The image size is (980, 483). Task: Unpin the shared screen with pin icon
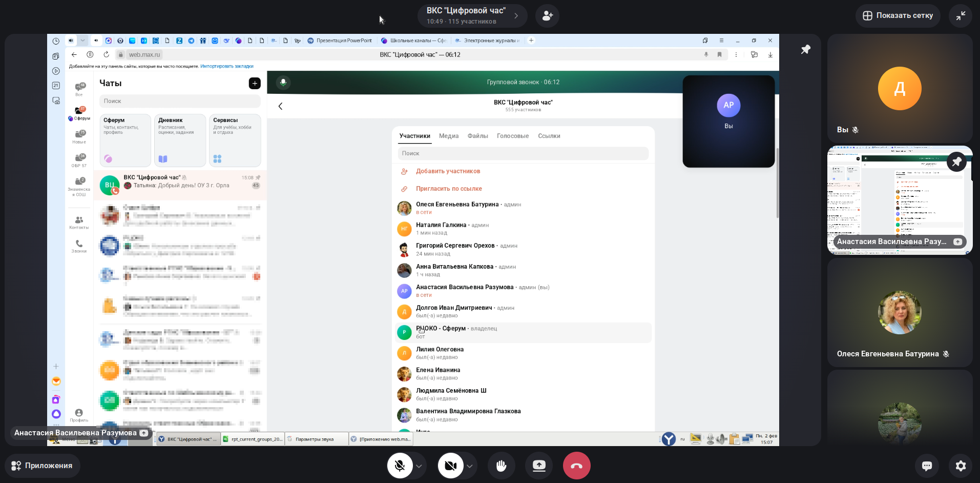(x=806, y=49)
